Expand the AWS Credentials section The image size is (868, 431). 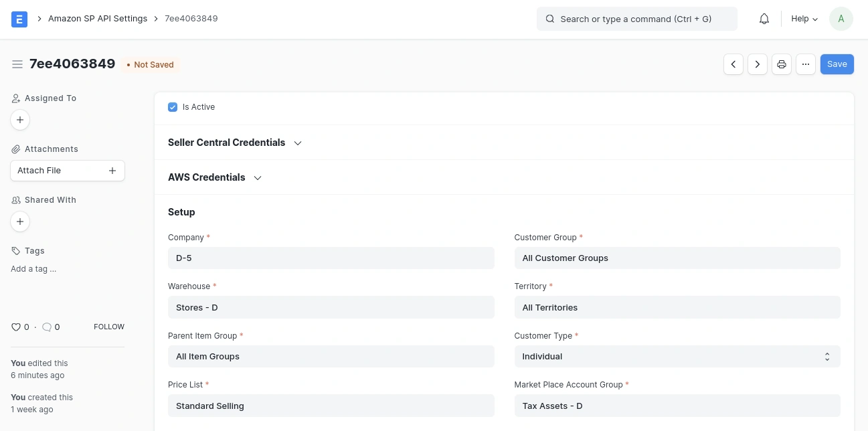[x=258, y=177]
